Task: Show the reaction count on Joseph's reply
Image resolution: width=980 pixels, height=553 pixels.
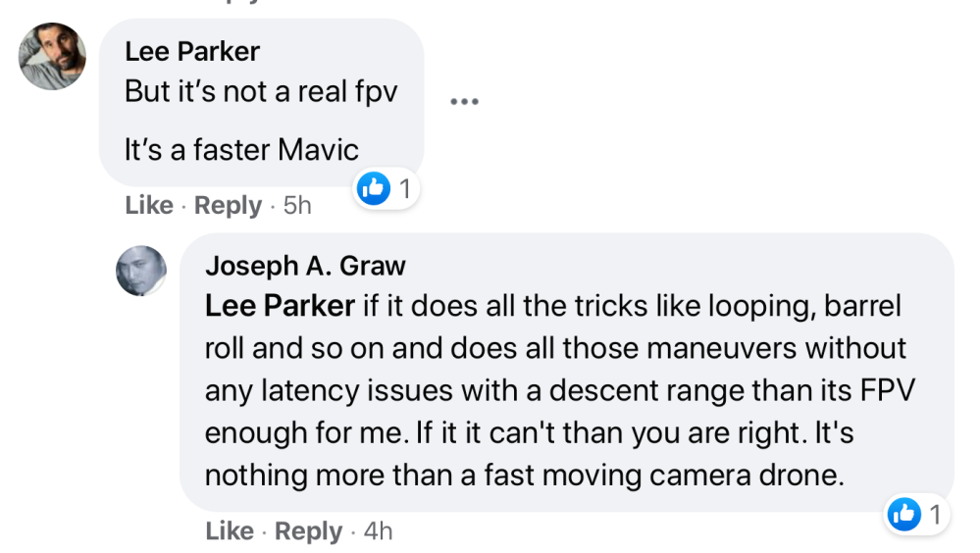Action: tap(934, 514)
